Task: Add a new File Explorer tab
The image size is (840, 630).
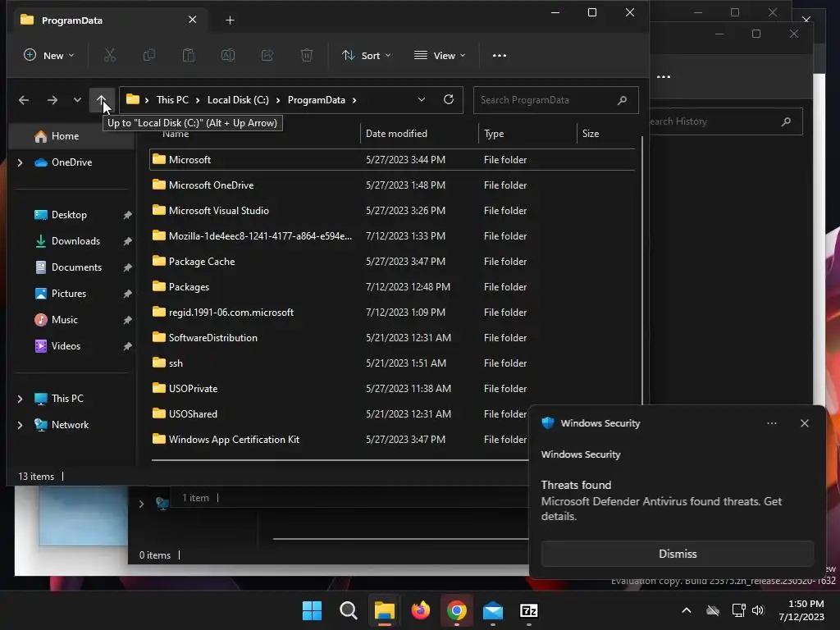Action: [x=230, y=21]
